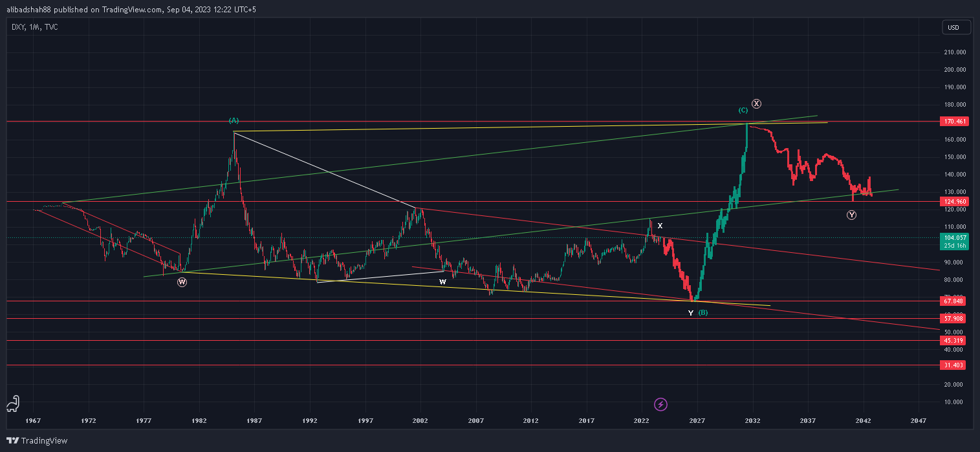Click the 130.000 price scale value
This screenshot has height=452, width=980.
coord(956,192)
